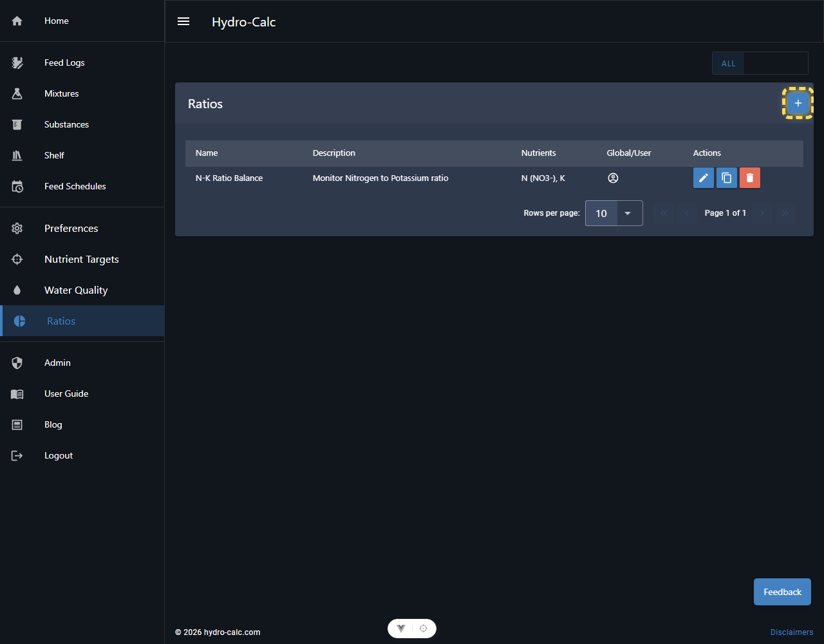Jump to last page of ratios
Viewport: 824px width, 644px height.
[785, 213]
